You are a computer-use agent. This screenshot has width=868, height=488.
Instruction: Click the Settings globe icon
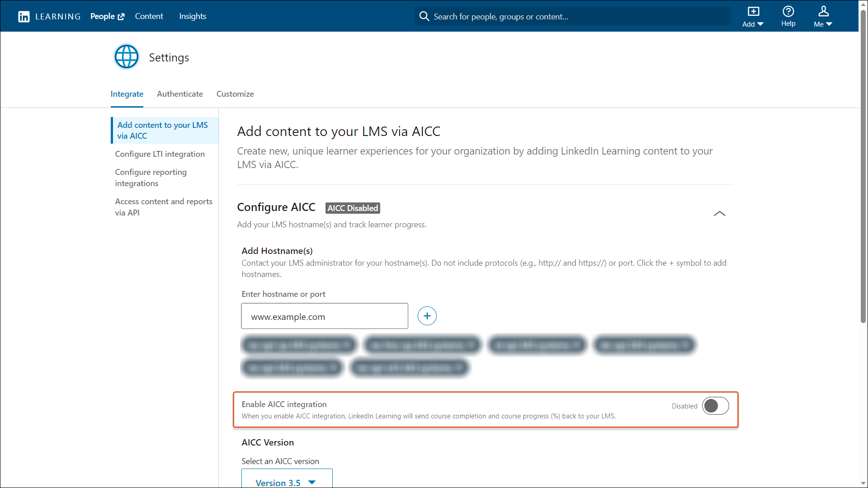coord(127,57)
